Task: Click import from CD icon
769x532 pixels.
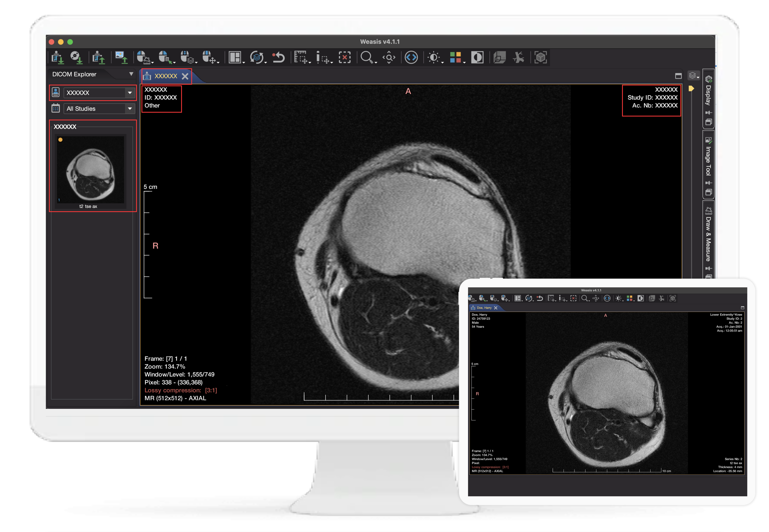Action: 76,58
